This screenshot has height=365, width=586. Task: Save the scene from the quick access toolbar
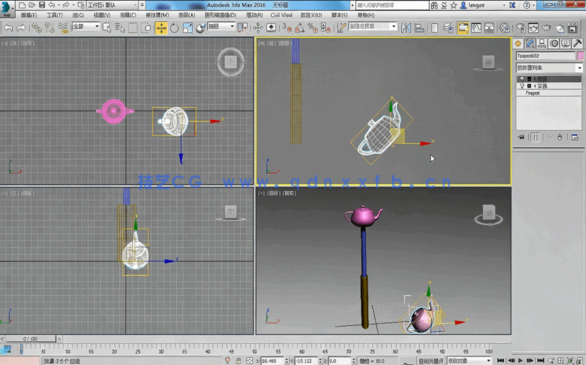(x=42, y=5)
